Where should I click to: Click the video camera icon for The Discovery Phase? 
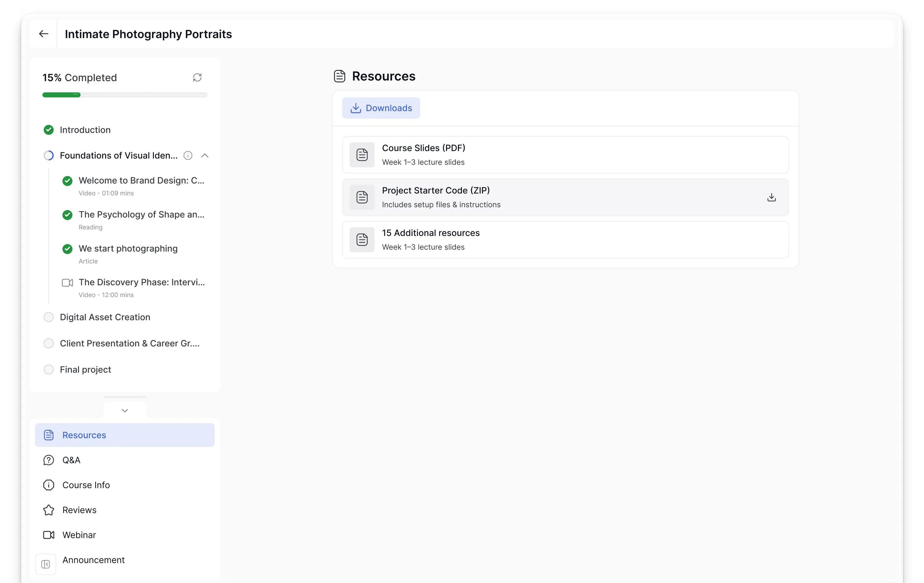tap(67, 283)
